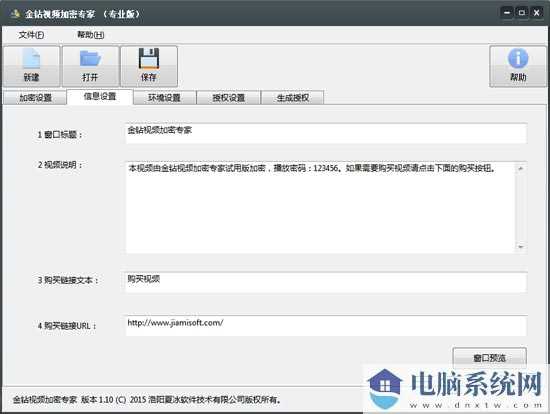The width and height of the screenshot is (550, 414).
Task: Focus the 购买链接文本 input field
Action: tap(326, 282)
